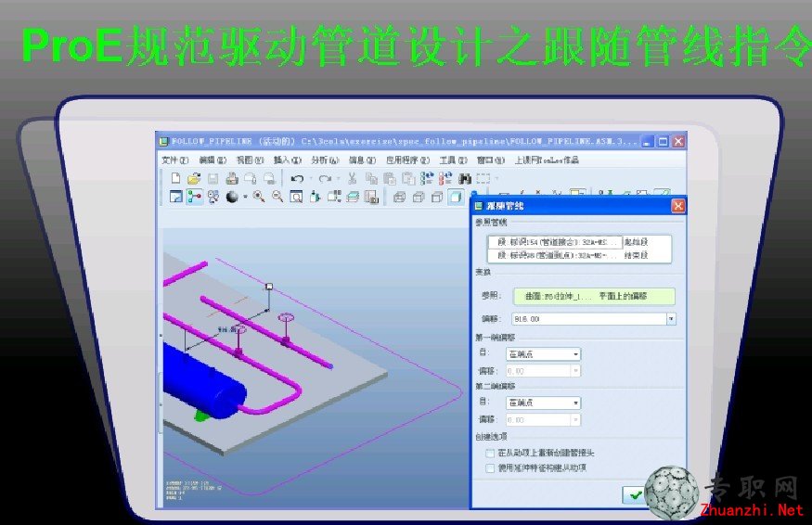This screenshot has width=812, height=525.
Task: Open a file with the folder icon
Action: pyautogui.click(x=194, y=179)
